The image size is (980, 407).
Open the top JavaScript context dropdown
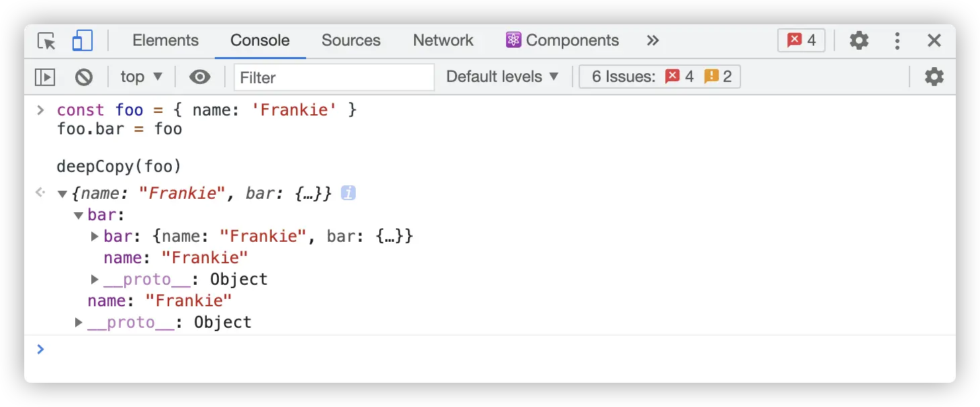(141, 77)
